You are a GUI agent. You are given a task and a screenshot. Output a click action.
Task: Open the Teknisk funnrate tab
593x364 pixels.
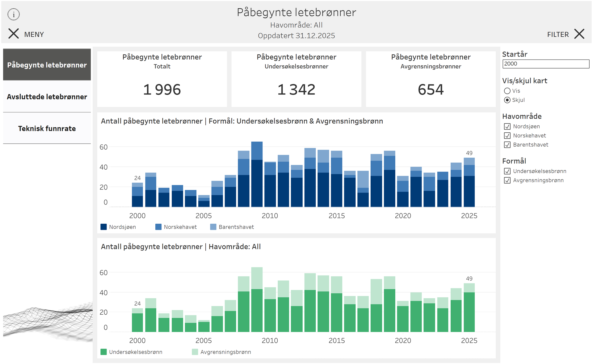[x=47, y=128]
